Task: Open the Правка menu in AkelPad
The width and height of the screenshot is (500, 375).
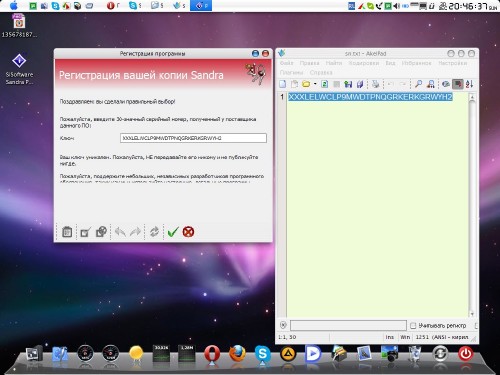Action: pyautogui.click(x=309, y=63)
